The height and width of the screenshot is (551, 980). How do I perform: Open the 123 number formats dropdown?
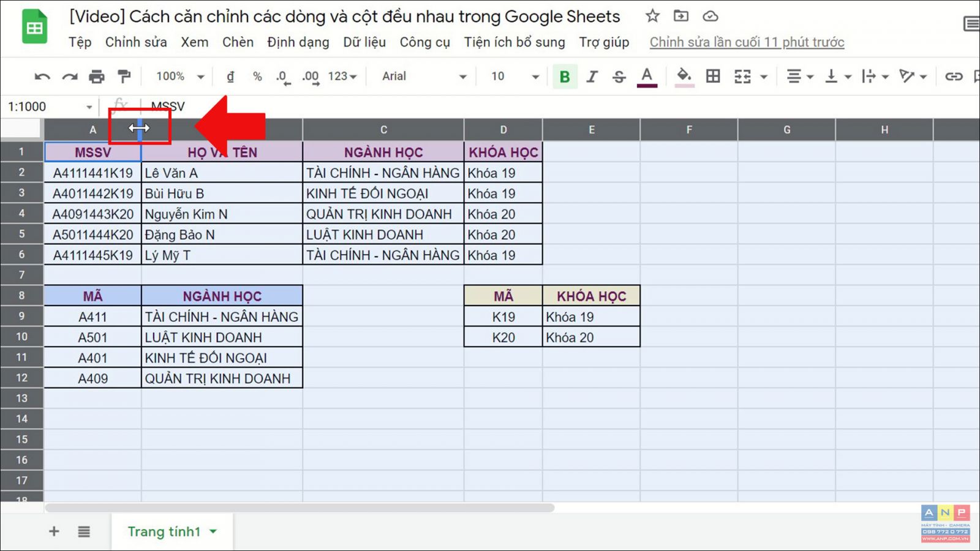pos(342,77)
